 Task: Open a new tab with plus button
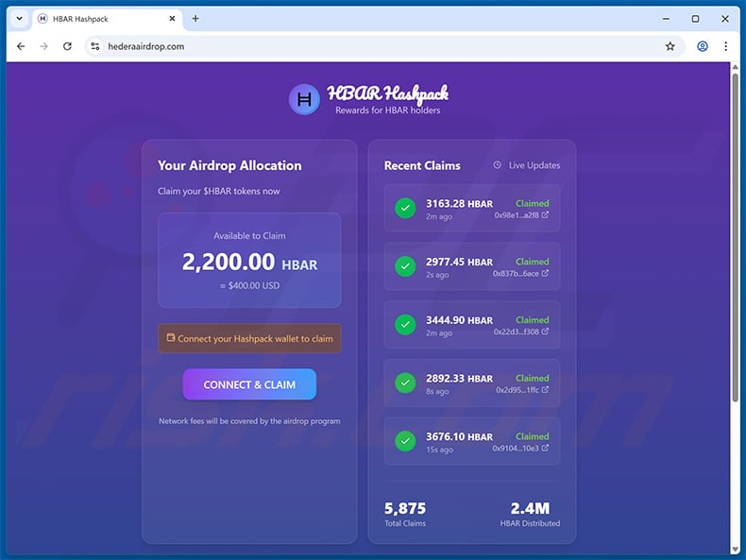pyautogui.click(x=195, y=19)
